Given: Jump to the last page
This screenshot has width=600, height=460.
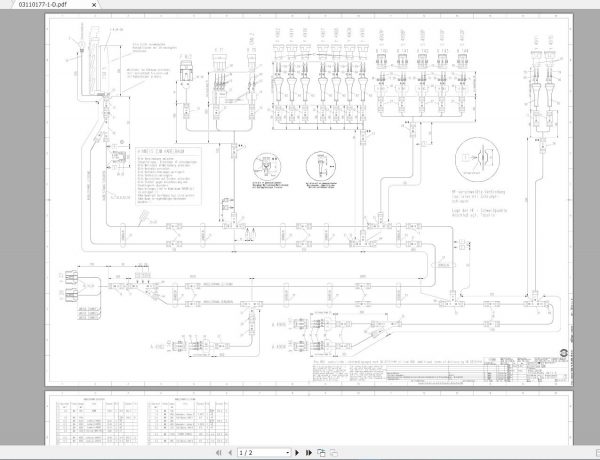Looking at the screenshot, I should click(309, 453).
